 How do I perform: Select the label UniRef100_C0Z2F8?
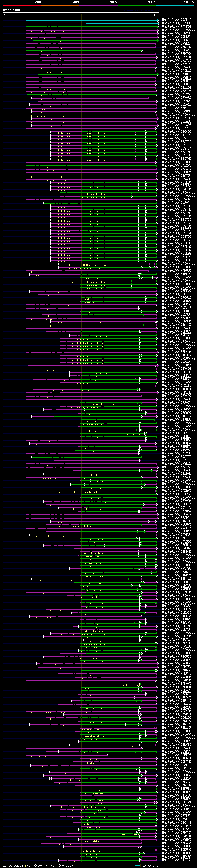pos(177,128)
